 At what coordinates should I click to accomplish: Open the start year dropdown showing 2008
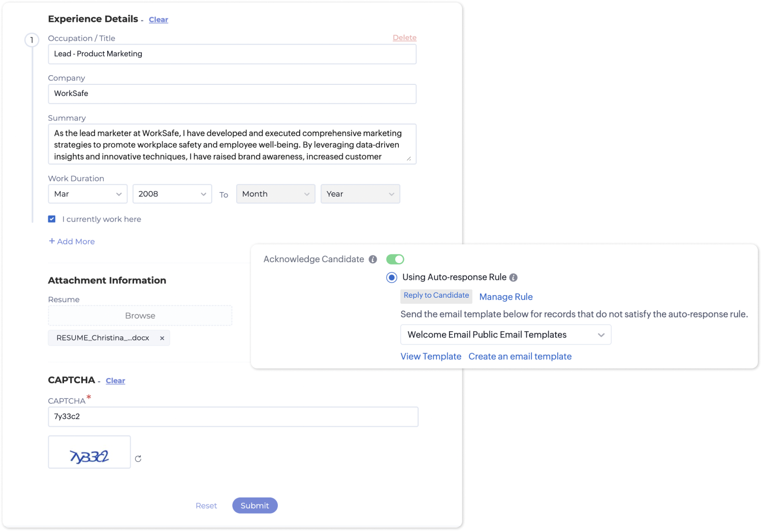[x=172, y=194]
